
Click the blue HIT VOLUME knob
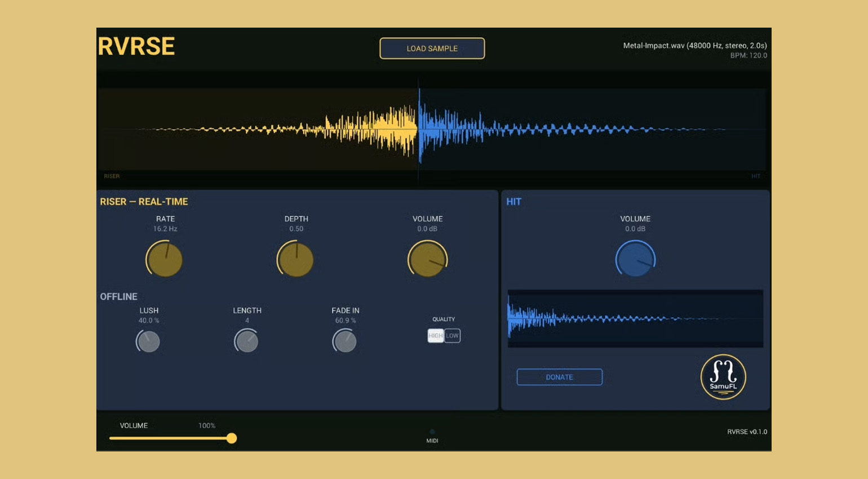635,259
